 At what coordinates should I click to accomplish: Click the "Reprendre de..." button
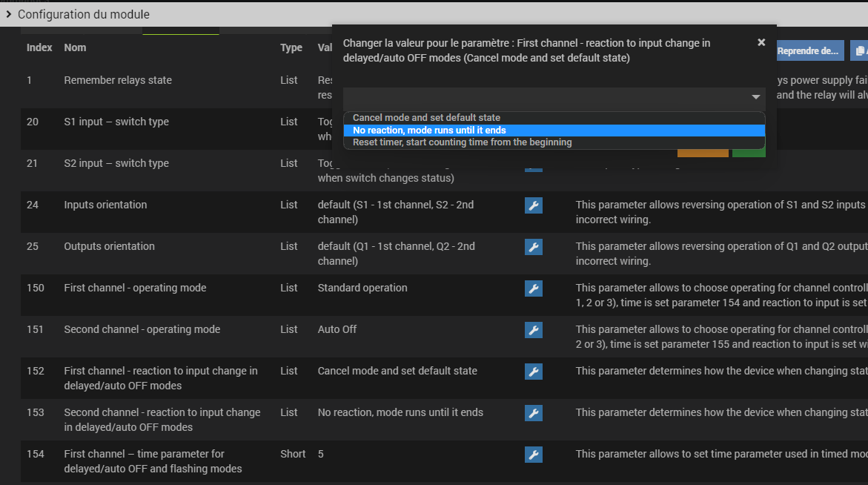[x=809, y=51]
